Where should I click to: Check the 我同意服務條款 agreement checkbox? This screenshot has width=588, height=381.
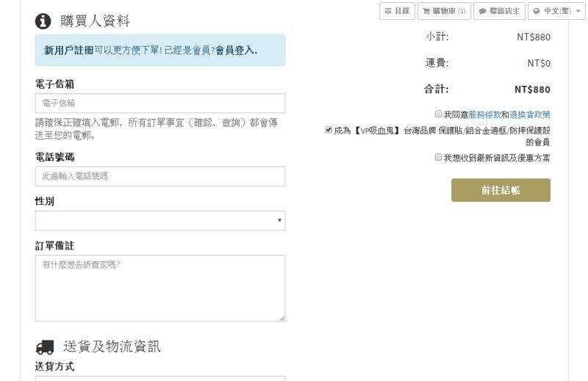(438, 115)
